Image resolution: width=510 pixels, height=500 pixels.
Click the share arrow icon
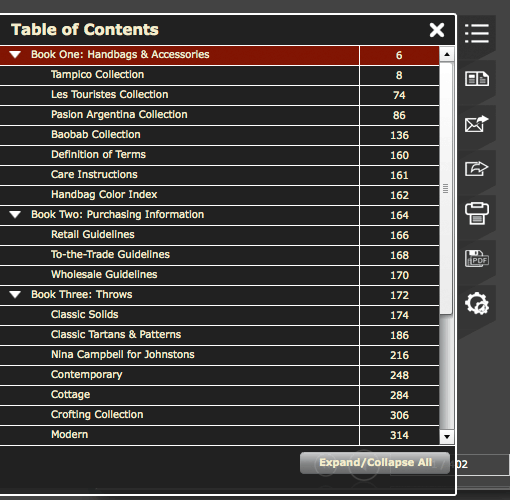[477, 168]
